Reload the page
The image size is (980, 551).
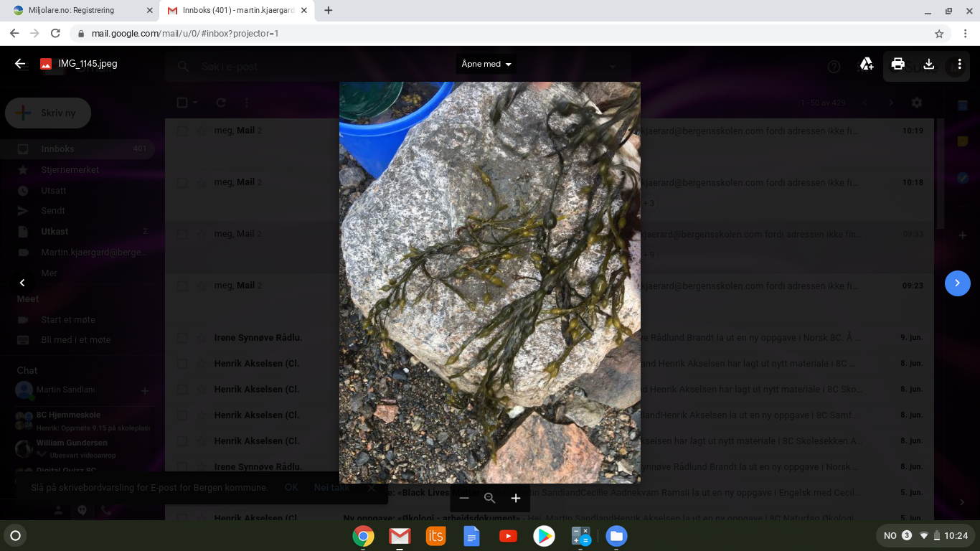[55, 33]
